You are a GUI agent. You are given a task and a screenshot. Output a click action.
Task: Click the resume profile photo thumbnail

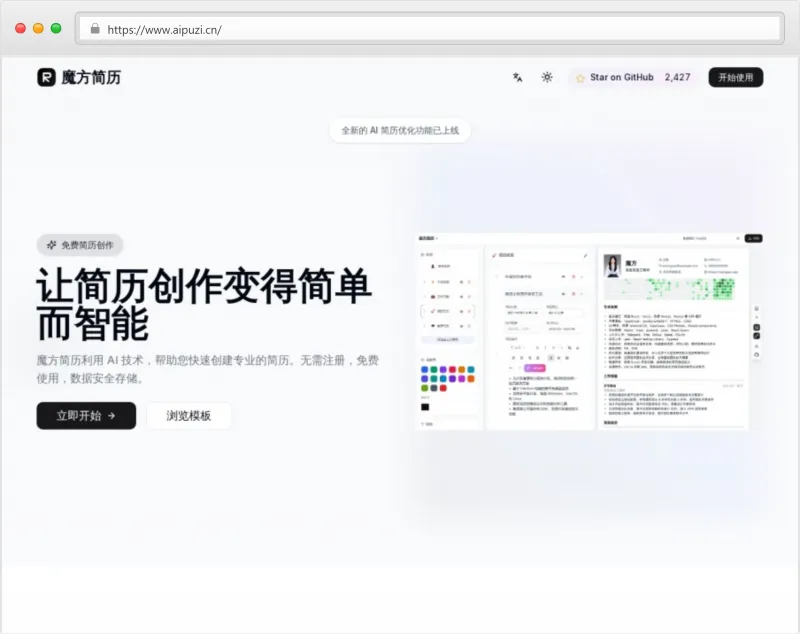click(x=612, y=266)
